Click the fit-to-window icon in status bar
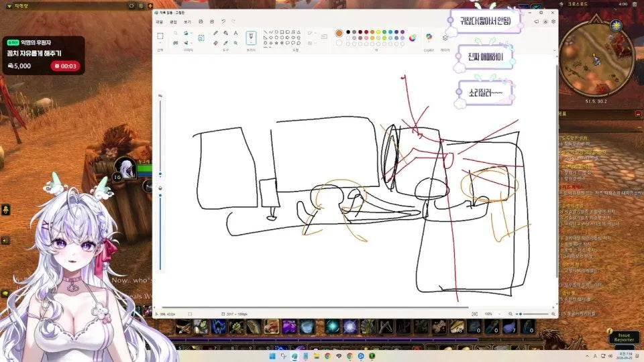Image resolution: width=644 pixels, height=362 pixels. (474, 314)
